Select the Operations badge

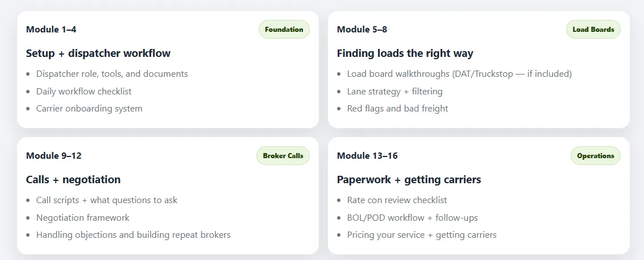(595, 156)
